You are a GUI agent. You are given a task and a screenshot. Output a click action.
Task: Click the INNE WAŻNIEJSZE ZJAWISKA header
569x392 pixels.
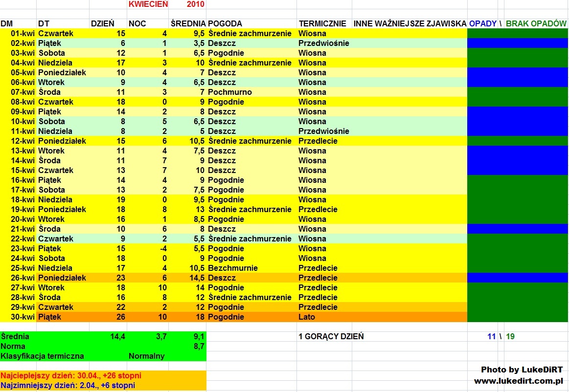pos(410,23)
